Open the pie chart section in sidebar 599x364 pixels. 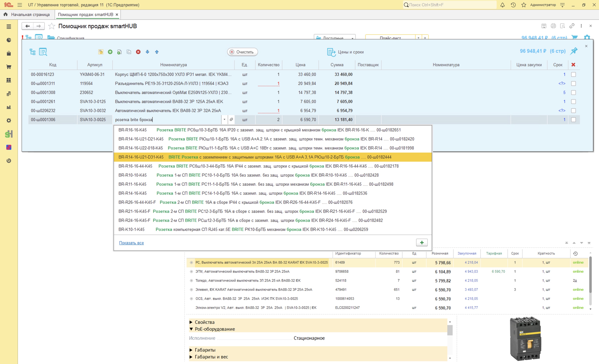coord(9,40)
